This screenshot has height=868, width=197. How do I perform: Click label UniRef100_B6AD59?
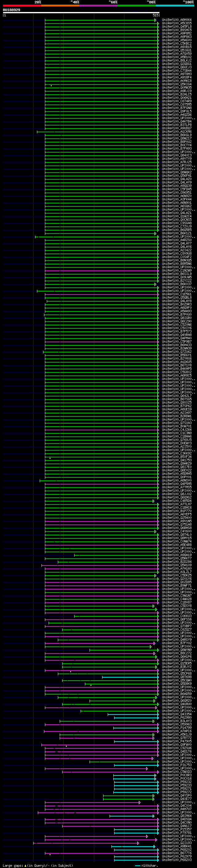pos(177,694)
